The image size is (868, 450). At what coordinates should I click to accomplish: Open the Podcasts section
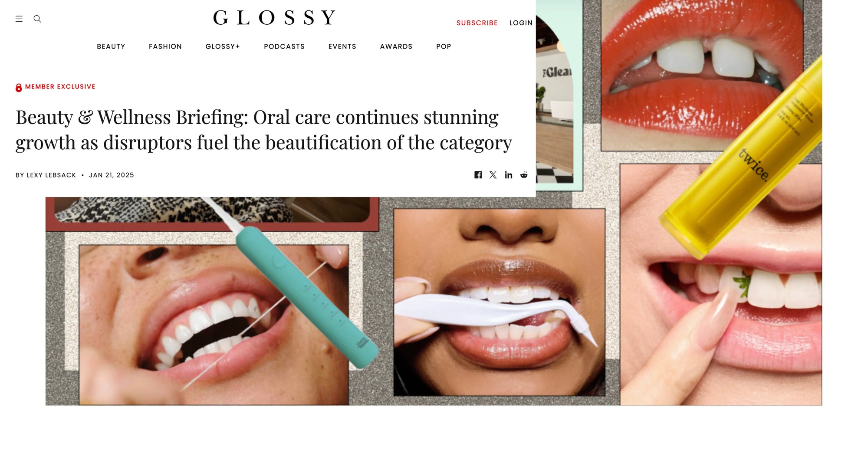(x=284, y=46)
